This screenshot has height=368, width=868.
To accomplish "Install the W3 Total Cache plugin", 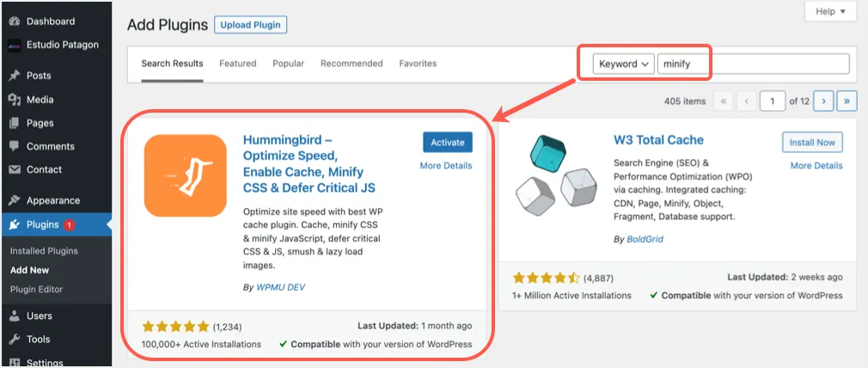I will coord(812,143).
